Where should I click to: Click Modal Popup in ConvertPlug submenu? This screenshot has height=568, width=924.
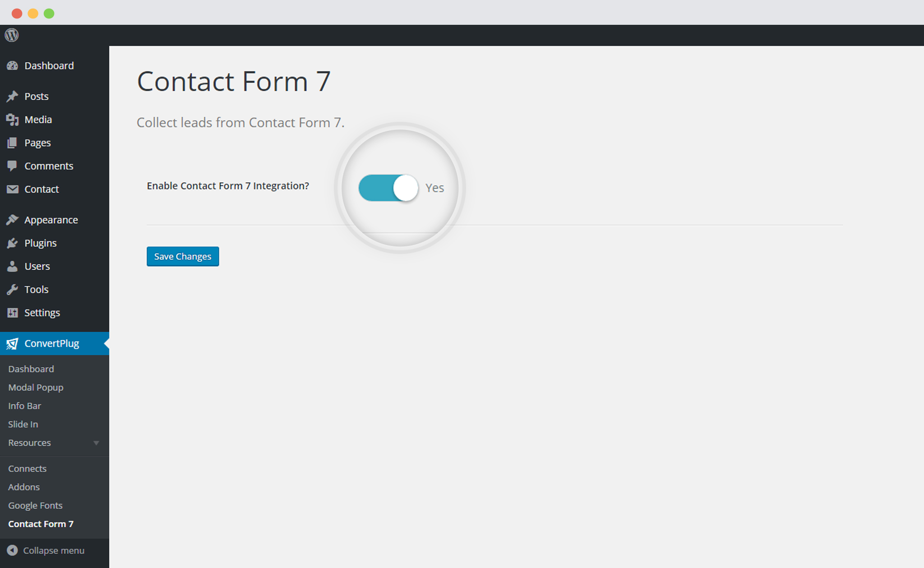coord(36,387)
